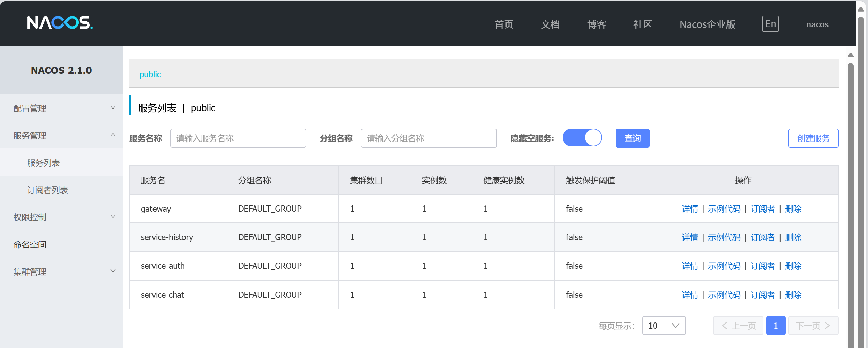Click the 创建服务 button

click(813, 138)
